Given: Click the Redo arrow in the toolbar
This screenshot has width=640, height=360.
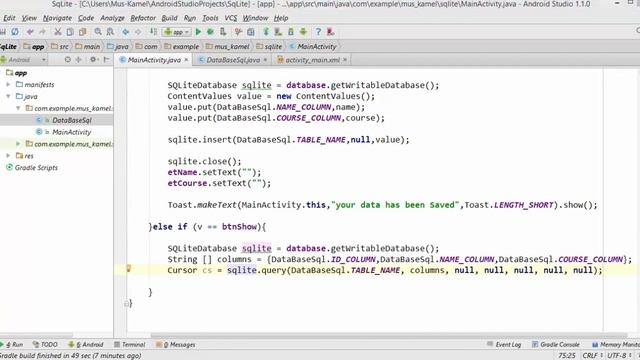Looking at the screenshot, I should click(42, 32).
